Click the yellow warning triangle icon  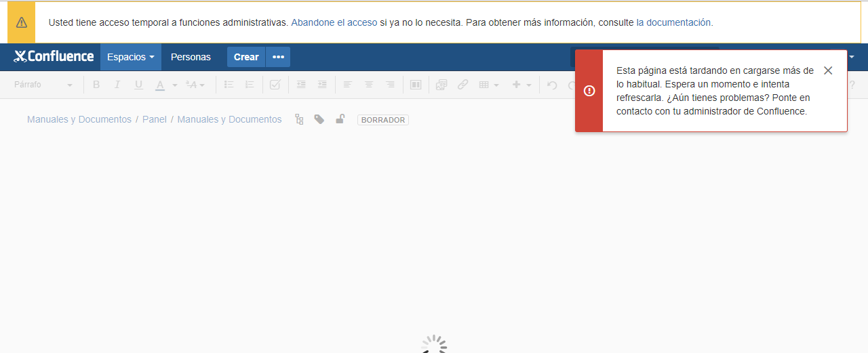22,22
